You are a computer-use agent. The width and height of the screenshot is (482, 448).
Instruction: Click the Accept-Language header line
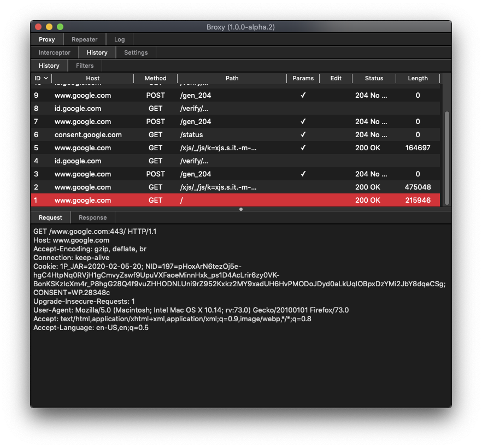91,328
